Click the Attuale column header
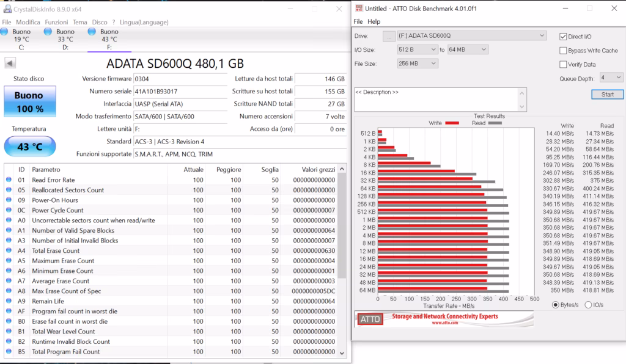The image size is (626, 364). 193,169
